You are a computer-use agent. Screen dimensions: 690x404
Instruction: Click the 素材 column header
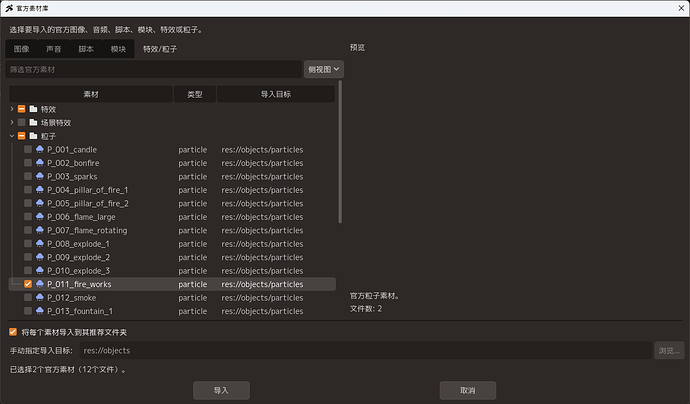91,94
